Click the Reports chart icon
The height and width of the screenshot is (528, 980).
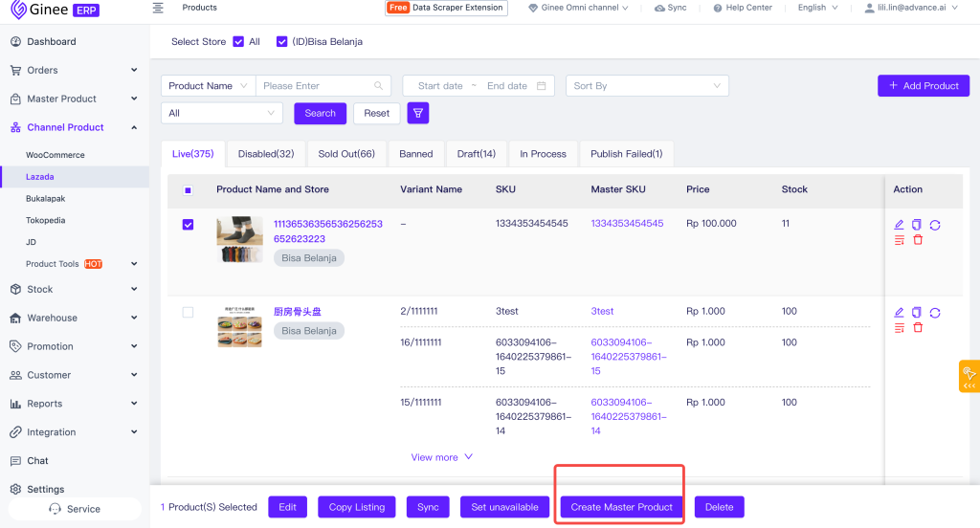click(x=15, y=404)
